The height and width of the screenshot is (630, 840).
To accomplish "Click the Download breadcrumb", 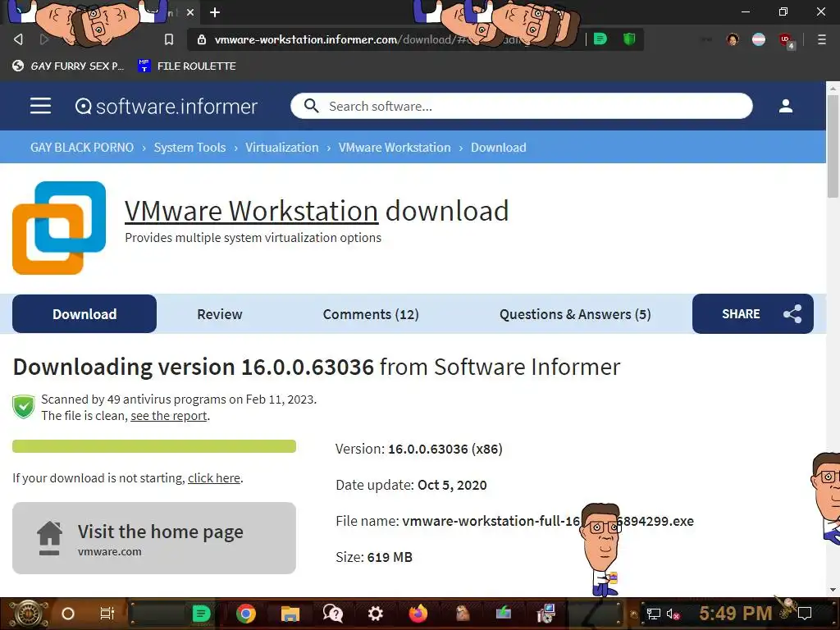I will click(498, 148).
